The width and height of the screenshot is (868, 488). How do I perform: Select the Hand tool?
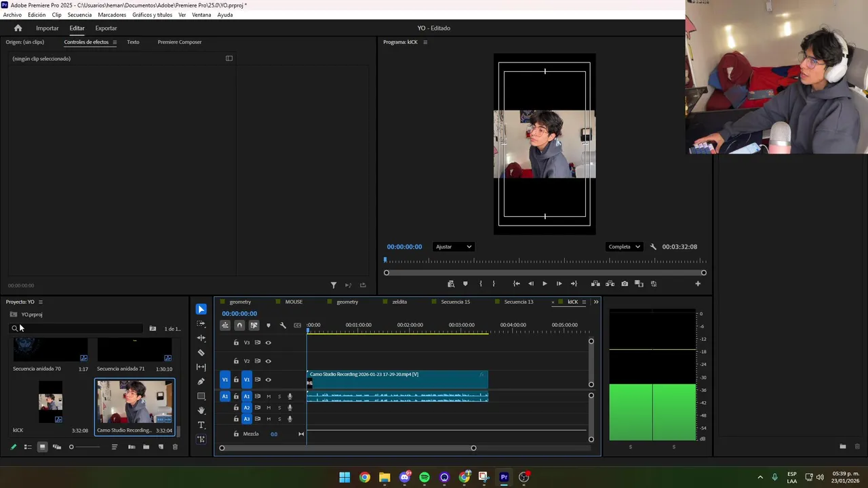[201, 411]
